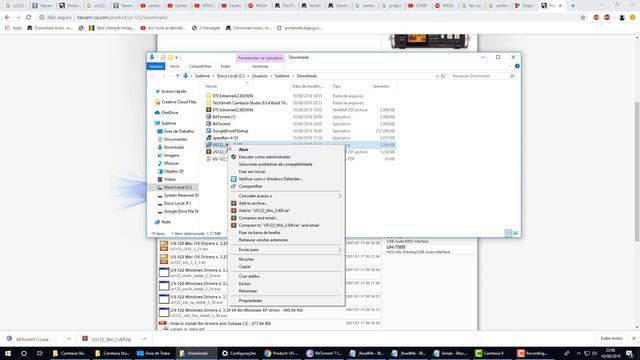Focus the Pesquisar Downloads search box
Image resolution: width=640 pixels, height=360 pixels.
[x=482, y=76]
